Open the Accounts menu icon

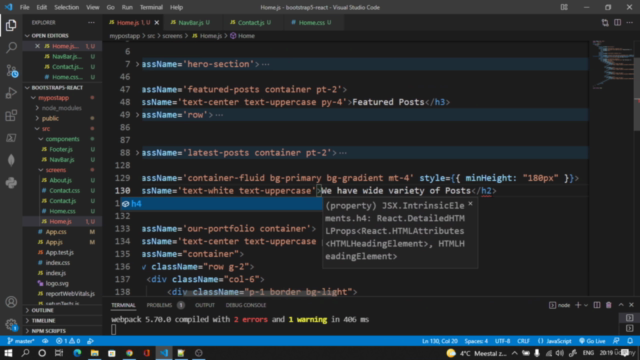[11, 302]
